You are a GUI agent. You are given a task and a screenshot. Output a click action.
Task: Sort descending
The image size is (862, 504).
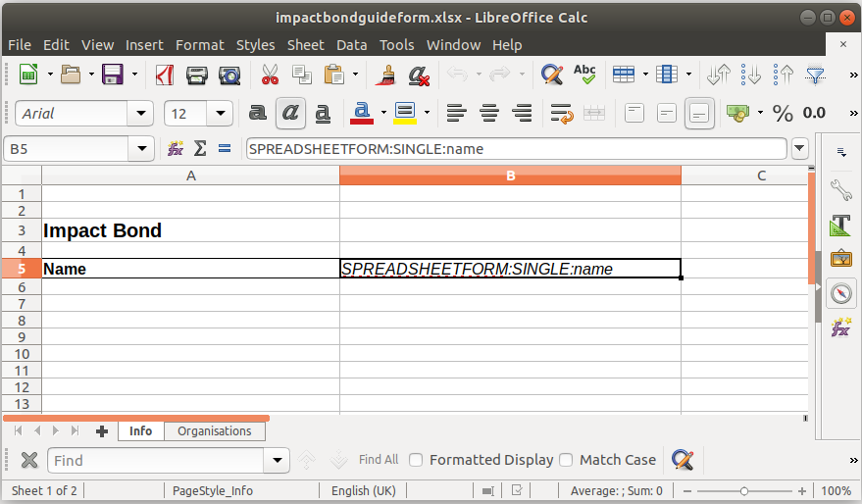(x=783, y=75)
